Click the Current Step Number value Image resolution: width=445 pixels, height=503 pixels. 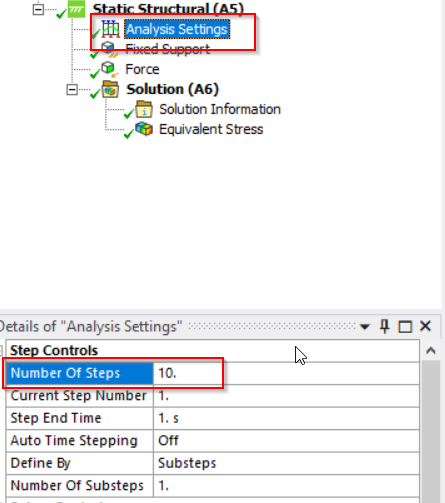[x=286, y=396]
